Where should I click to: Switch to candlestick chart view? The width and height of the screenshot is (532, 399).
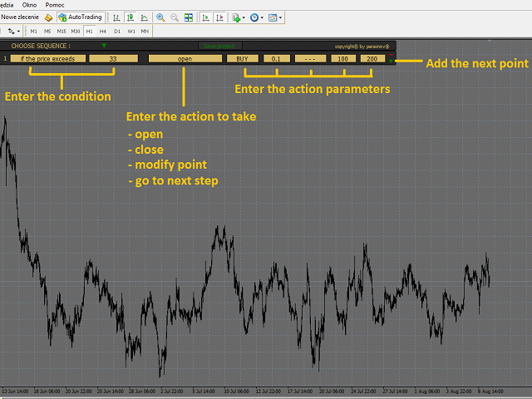(x=131, y=17)
